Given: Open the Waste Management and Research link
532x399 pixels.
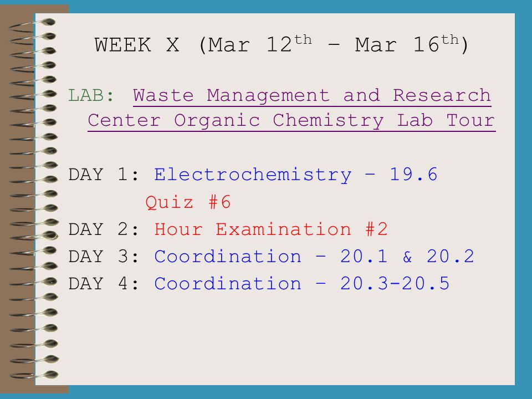Looking at the screenshot, I should point(312,96).
